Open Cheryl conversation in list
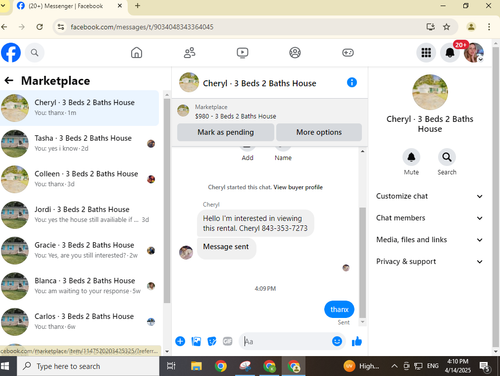Image resolution: width=500 pixels, height=376 pixels. point(80,108)
